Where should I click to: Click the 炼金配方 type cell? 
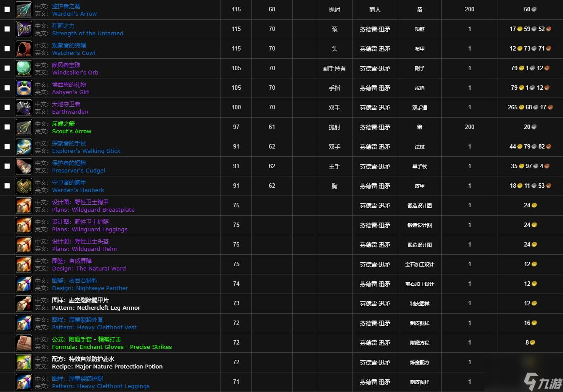pyautogui.click(x=420, y=362)
